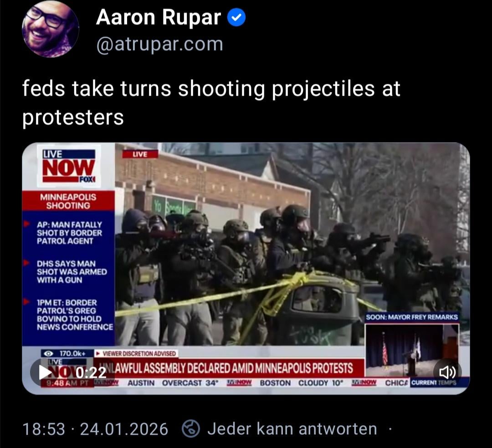This screenshot has height=448, width=492.
Task: Click the Mayor Frey remarks inset picture
Action: click(412, 350)
